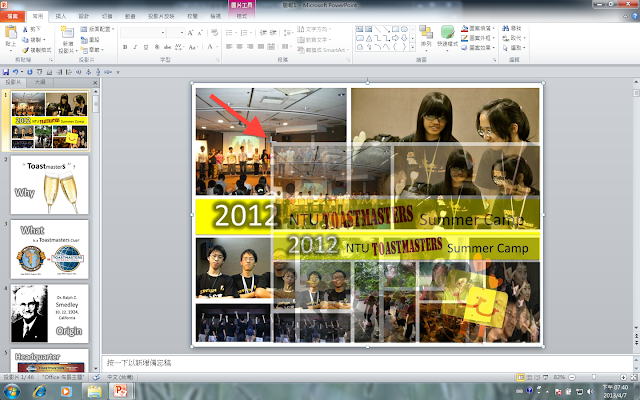Viewport: 640px width, 400px height.
Task: Click the Justify alignment icon
Action: pos(261,47)
